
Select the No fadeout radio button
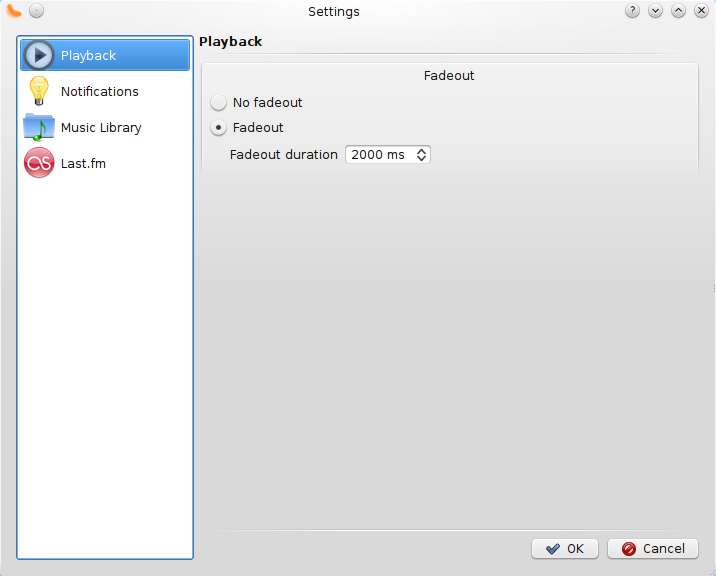218,102
